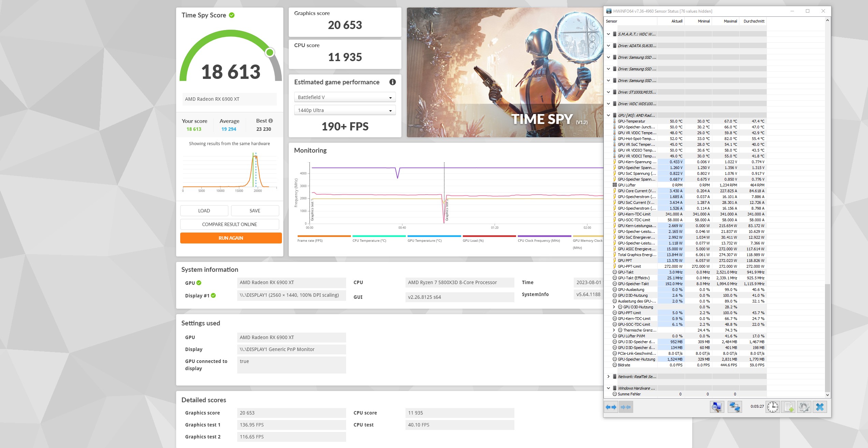Open the 1440p Ultra resolution dropdown
Image resolution: width=868 pixels, height=448 pixels.
345,110
